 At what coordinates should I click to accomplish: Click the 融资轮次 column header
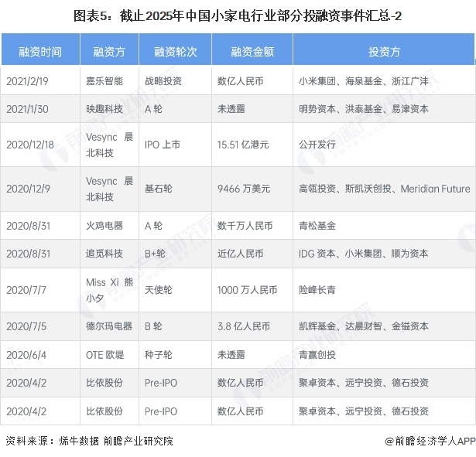click(x=175, y=52)
